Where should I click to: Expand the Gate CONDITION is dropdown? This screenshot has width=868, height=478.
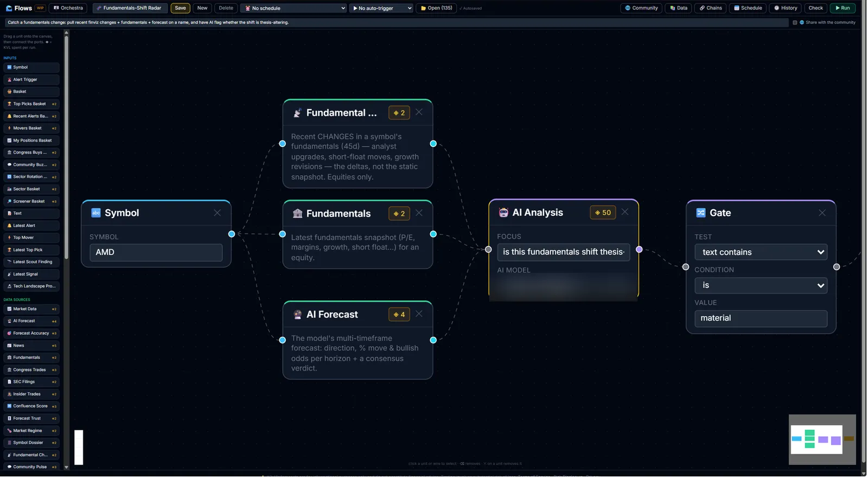(x=761, y=285)
